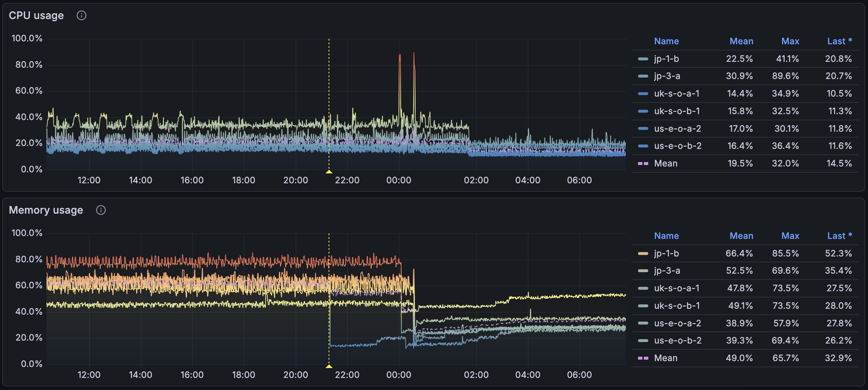Click the jp-1-b color swatch in Memory legend
Image resolution: width=868 pixels, height=390 pixels.
tap(642, 253)
